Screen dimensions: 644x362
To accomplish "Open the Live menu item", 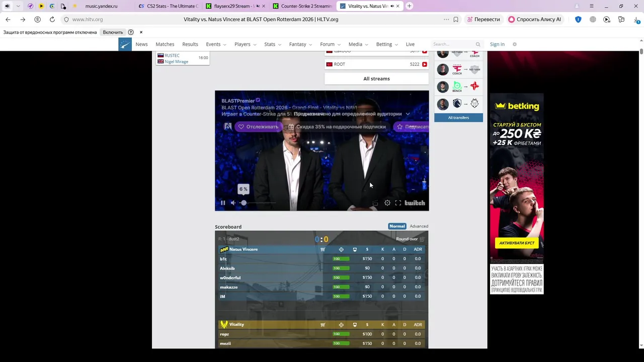I will point(410,44).
